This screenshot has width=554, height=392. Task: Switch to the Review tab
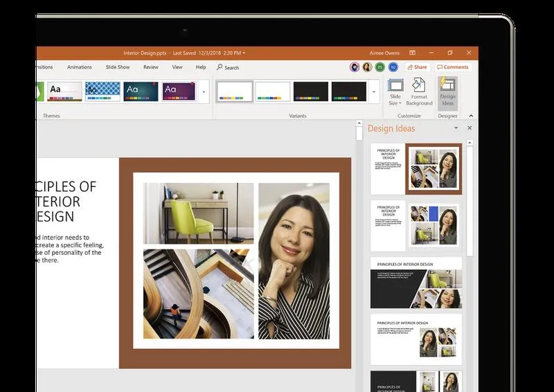click(x=151, y=66)
